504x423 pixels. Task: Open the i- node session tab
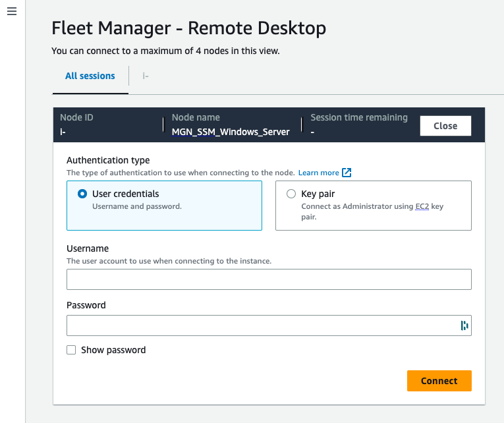(146, 76)
